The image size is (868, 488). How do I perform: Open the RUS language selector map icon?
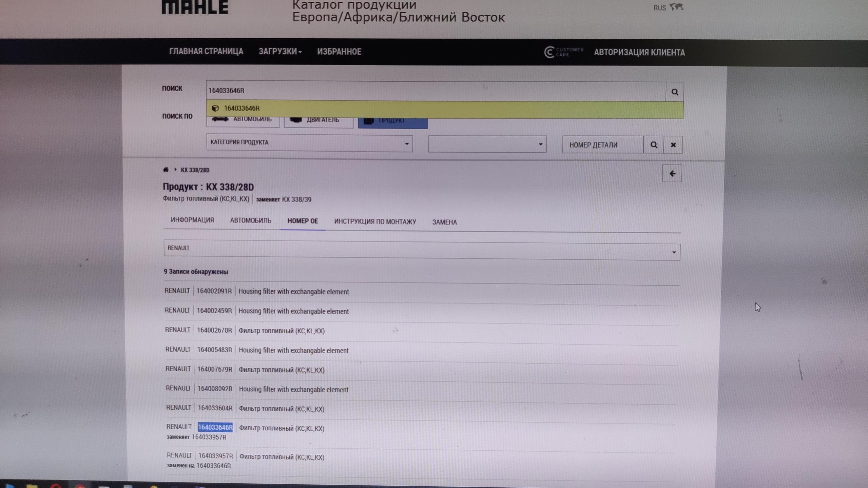(x=676, y=7)
